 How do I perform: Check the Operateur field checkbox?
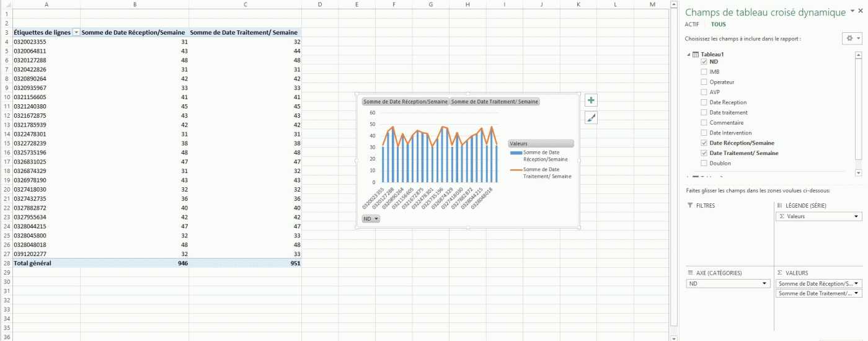point(704,82)
